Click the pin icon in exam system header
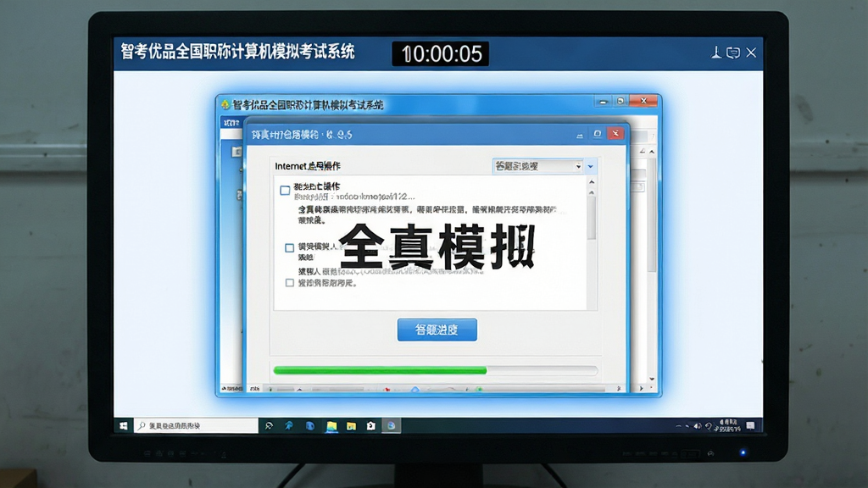 715,53
